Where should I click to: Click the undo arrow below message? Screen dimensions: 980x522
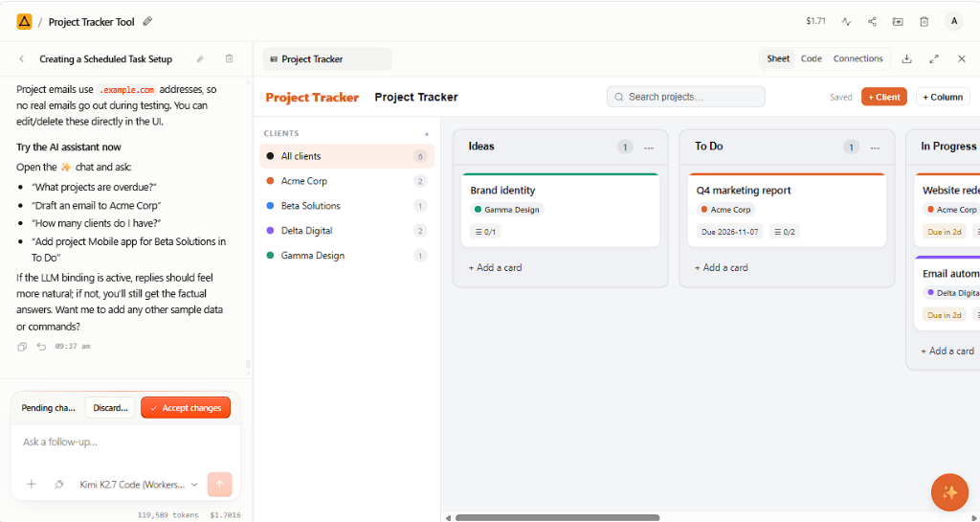point(41,347)
